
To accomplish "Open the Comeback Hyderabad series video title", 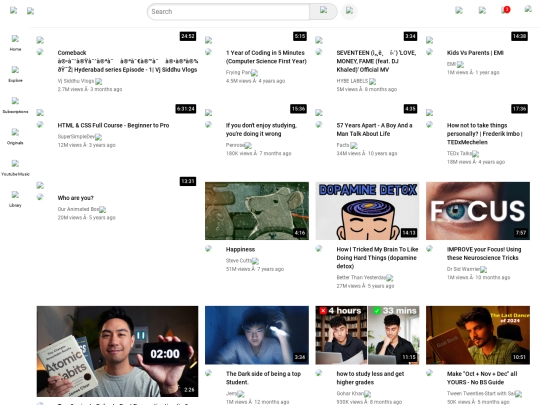I will [x=128, y=61].
